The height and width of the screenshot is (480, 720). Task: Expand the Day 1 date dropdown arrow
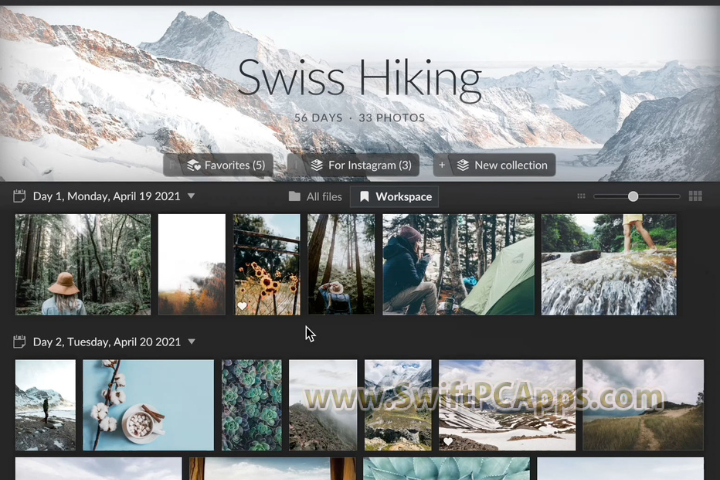tap(191, 197)
